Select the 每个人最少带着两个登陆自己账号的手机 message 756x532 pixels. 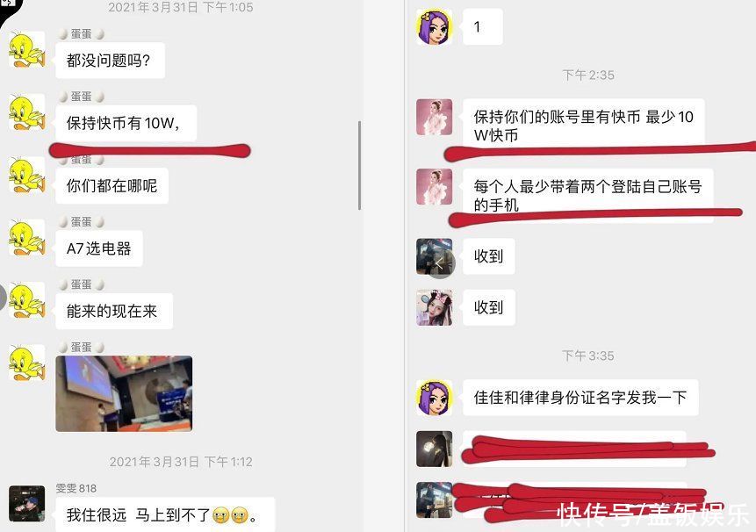coord(587,195)
